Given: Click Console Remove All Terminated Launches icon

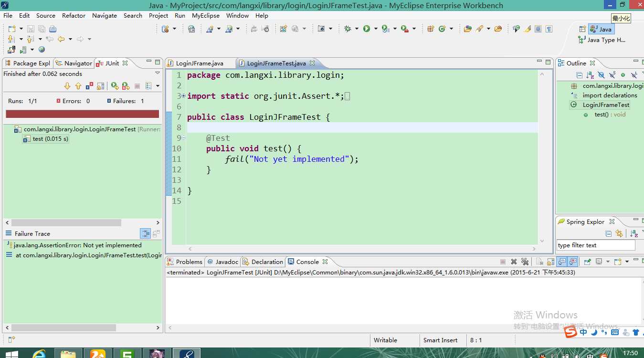Looking at the screenshot, I should pyautogui.click(x=525, y=262).
